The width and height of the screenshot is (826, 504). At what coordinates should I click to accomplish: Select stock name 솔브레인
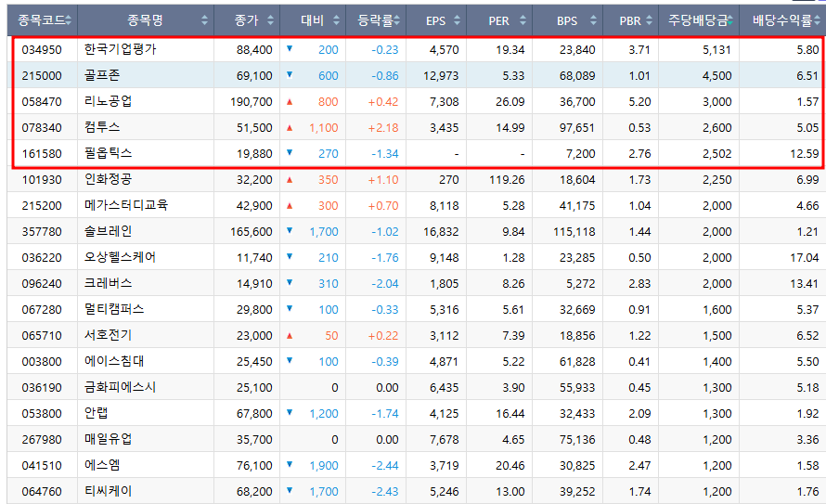click(108, 231)
